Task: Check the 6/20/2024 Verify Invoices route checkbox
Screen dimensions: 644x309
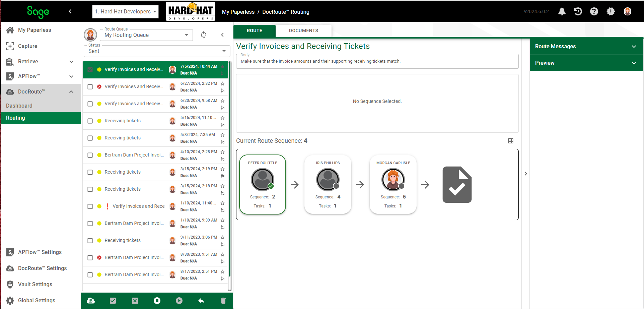Action: (x=90, y=104)
